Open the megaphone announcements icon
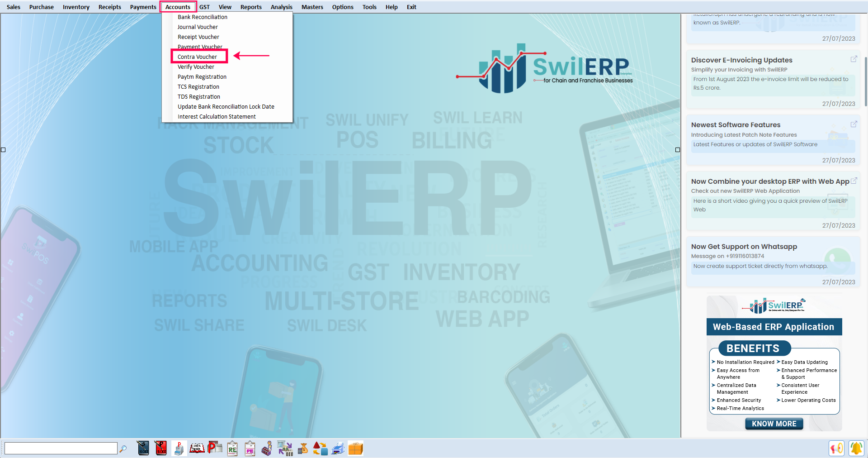The image size is (868, 458). click(x=837, y=448)
